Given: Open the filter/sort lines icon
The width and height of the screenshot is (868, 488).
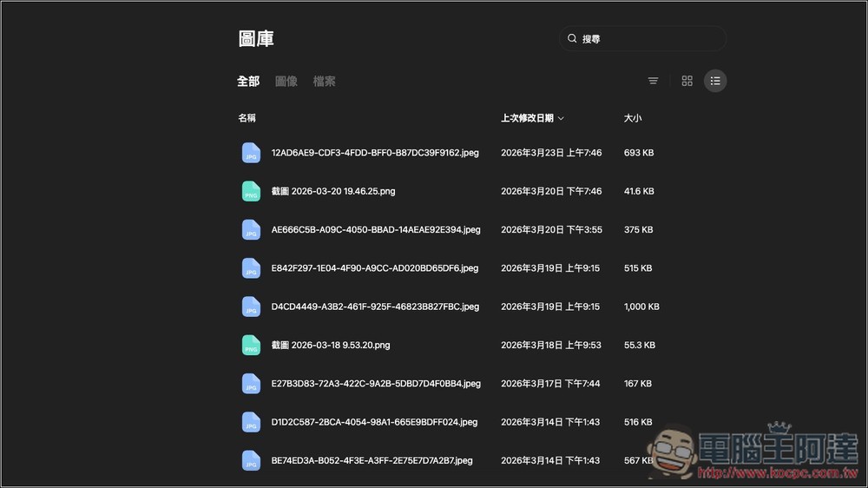Looking at the screenshot, I should (x=654, y=81).
